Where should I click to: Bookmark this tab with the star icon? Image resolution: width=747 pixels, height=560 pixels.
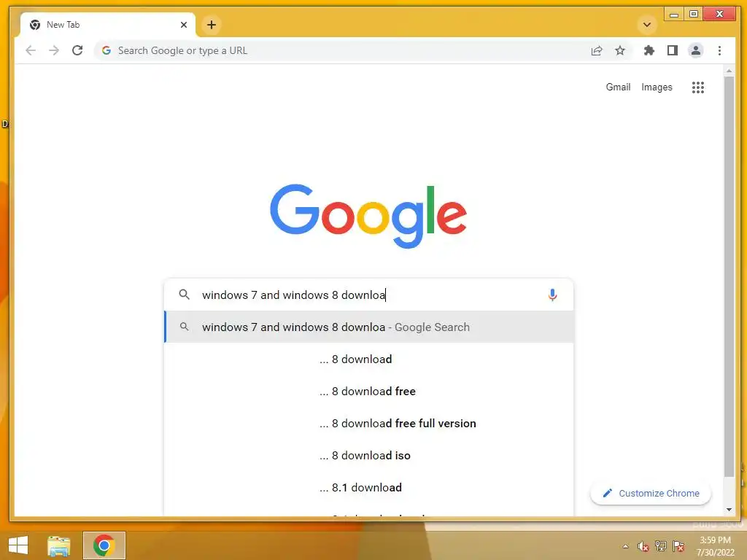[x=620, y=50]
